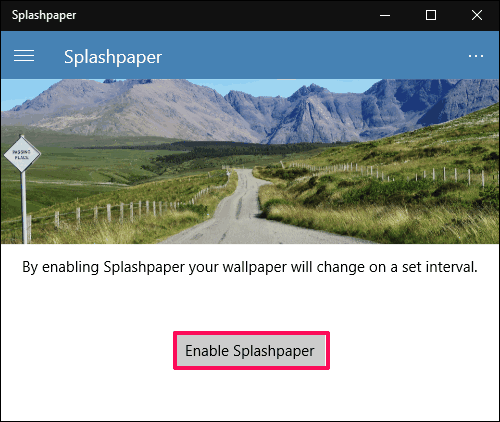The image size is (500, 422).
Task: Minimize the Splashpaper window
Action: tap(385, 15)
